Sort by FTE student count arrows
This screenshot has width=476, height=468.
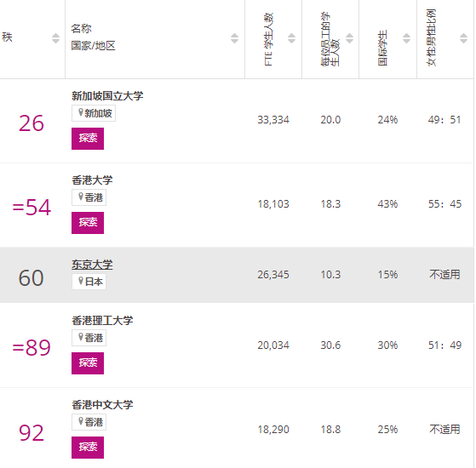click(x=291, y=38)
